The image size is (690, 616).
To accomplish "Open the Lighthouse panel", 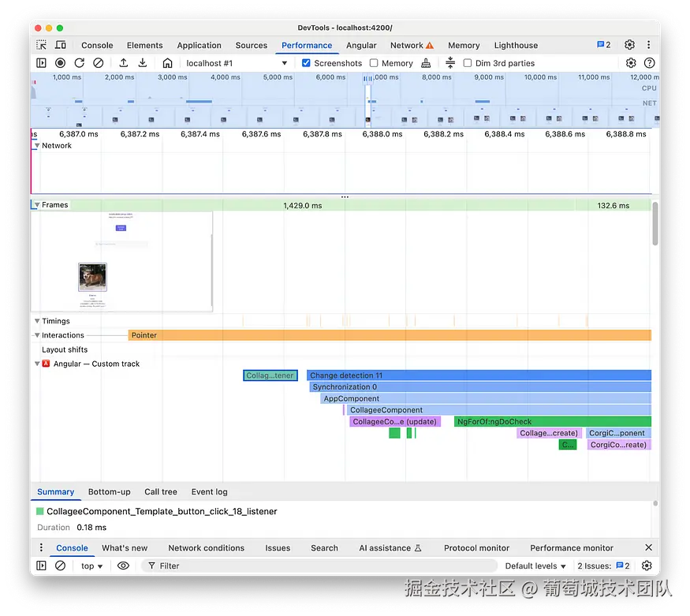I will 516,45.
